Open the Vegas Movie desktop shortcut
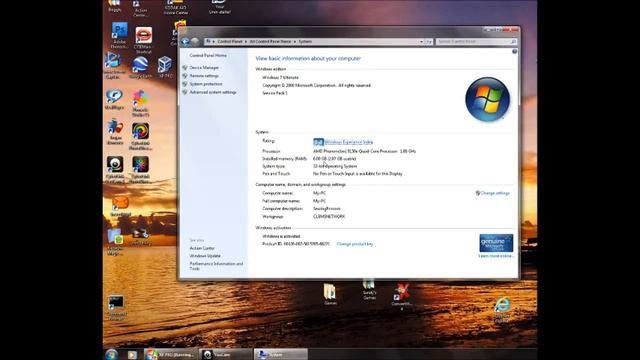Screen dimensions: 640x360 (x=115, y=131)
